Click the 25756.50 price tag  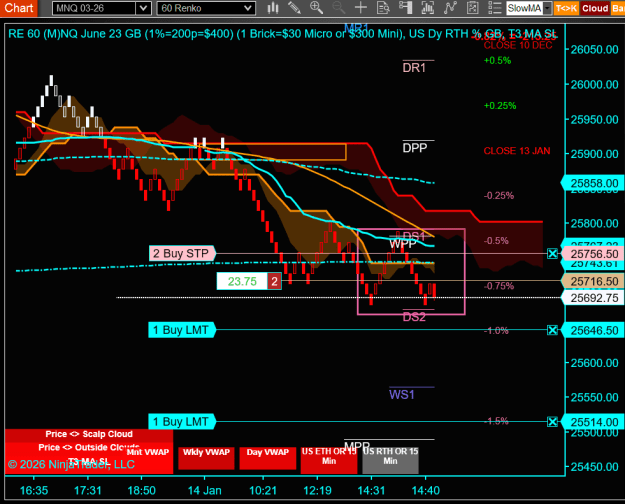592,254
